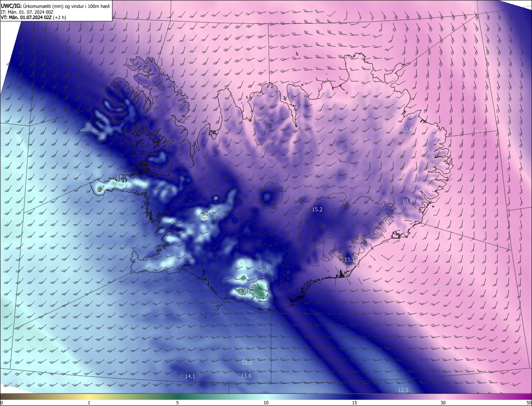Click the dark navy segment of the colorbar
532x406 pixels.
pos(355,396)
